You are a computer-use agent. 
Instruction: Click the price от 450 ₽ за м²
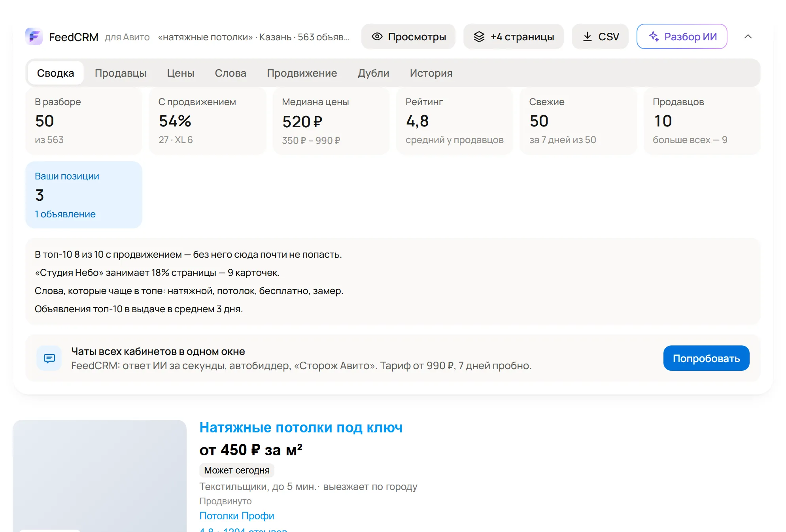(251, 450)
